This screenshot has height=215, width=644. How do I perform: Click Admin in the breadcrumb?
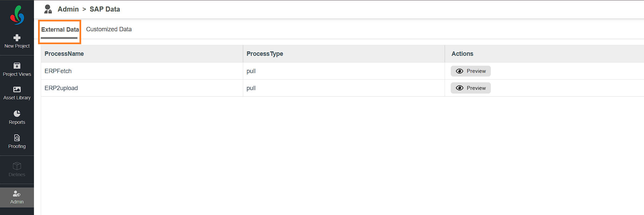pyautogui.click(x=68, y=9)
